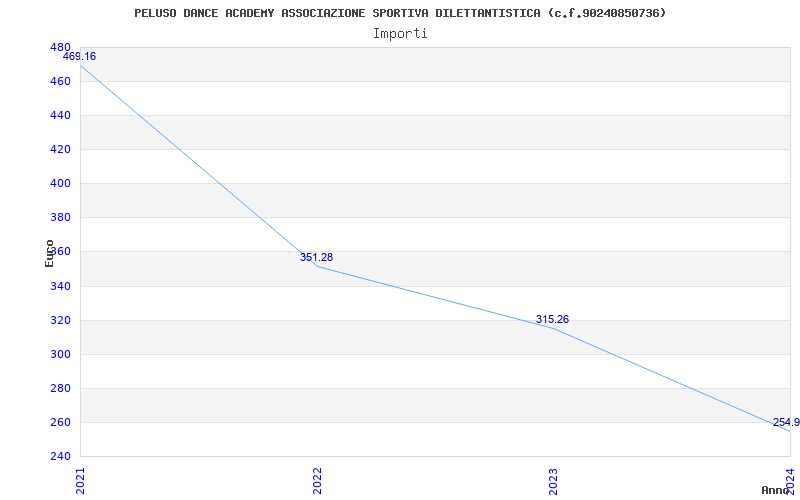The height and width of the screenshot is (500, 800).
Task: Click the 280 y-axis tick label
Action: point(60,389)
